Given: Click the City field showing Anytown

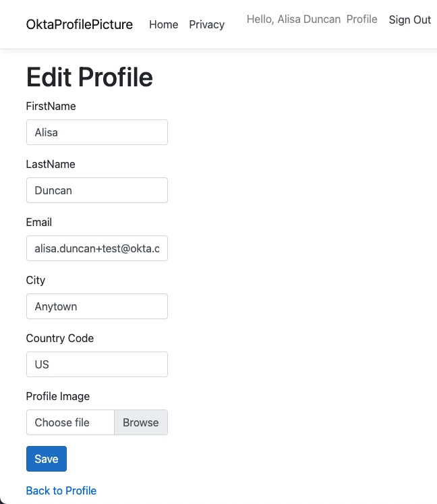Looking at the screenshot, I should point(96,306).
